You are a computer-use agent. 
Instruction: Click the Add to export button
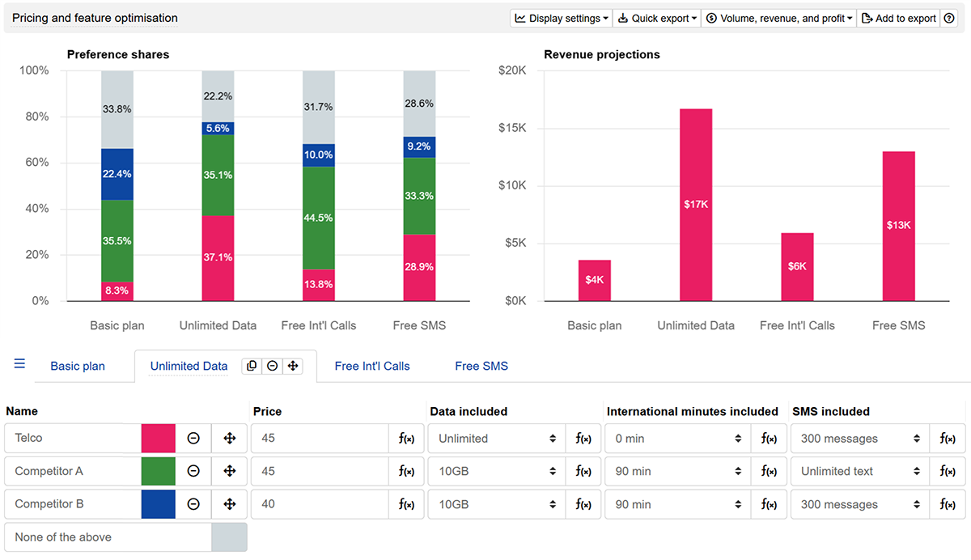[x=899, y=19]
